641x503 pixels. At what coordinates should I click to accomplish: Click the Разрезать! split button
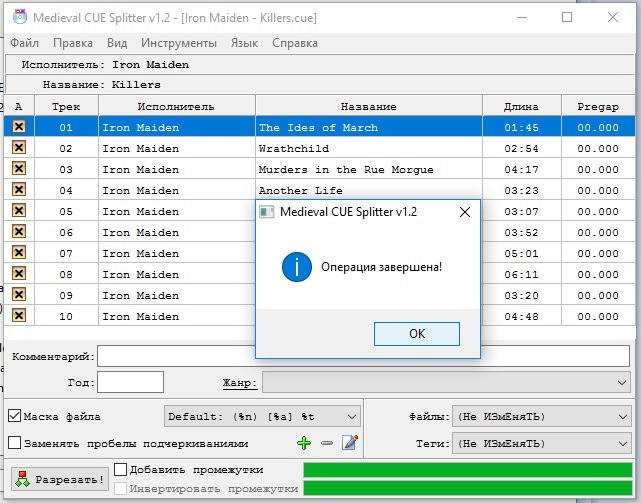pos(60,479)
